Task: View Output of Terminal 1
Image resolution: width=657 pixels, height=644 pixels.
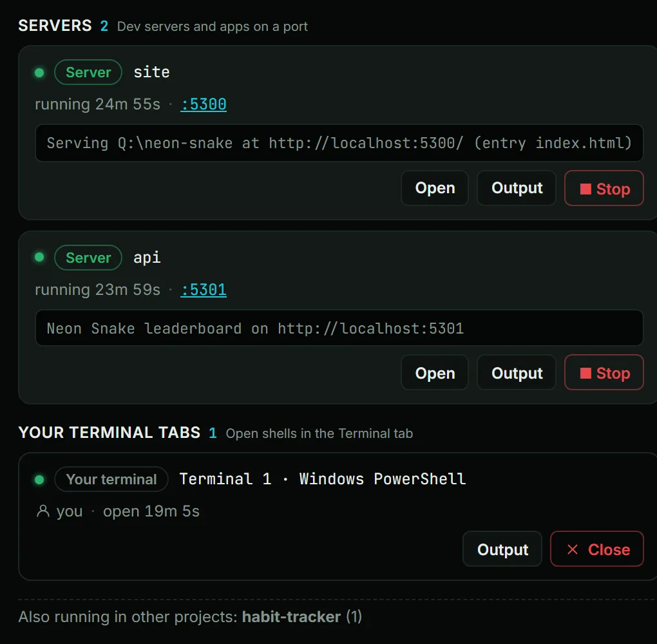Action: (x=502, y=549)
